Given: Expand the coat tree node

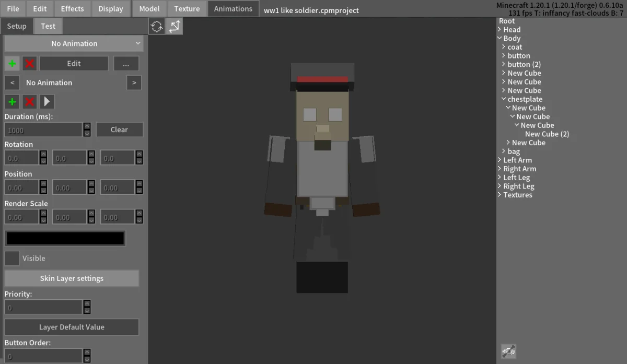Looking at the screenshot, I should pos(504,47).
